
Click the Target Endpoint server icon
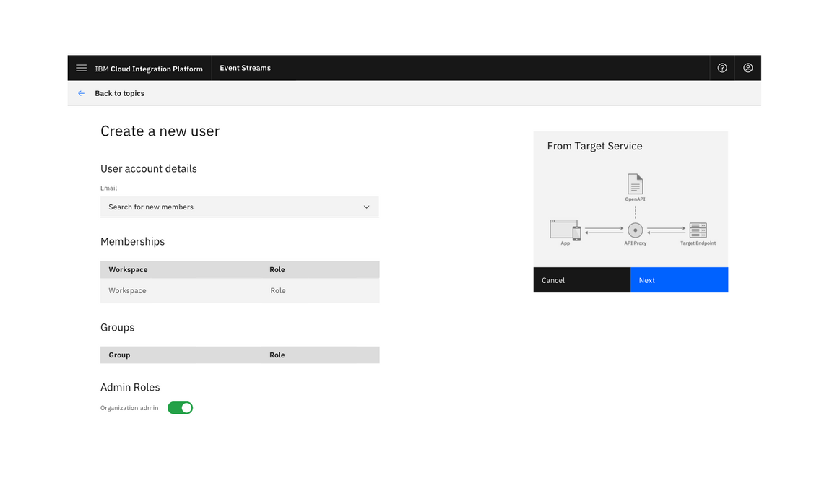tap(698, 230)
